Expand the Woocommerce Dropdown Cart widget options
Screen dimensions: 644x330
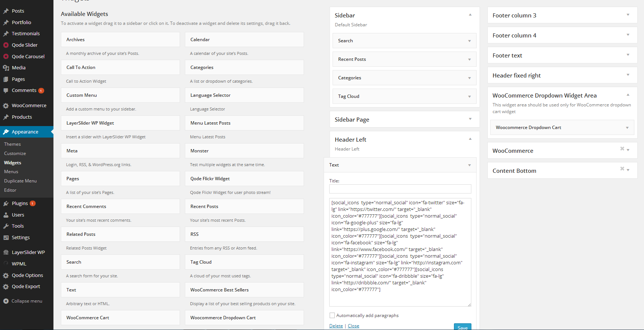tap(627, 128)
